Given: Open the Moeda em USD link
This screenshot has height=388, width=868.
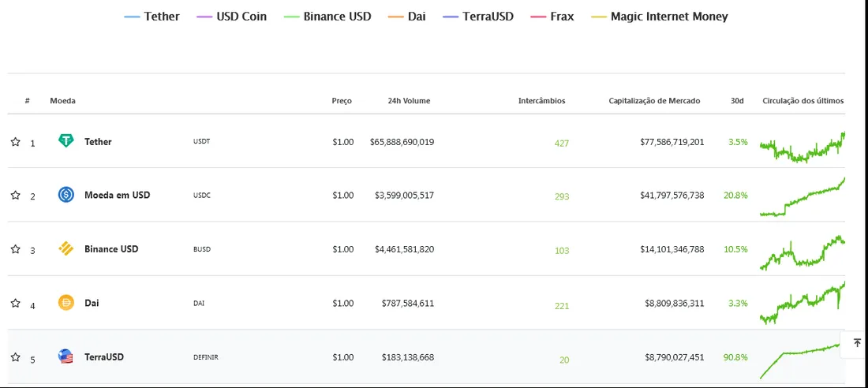Looking at the screenshot, I should (x=118, y=195).
